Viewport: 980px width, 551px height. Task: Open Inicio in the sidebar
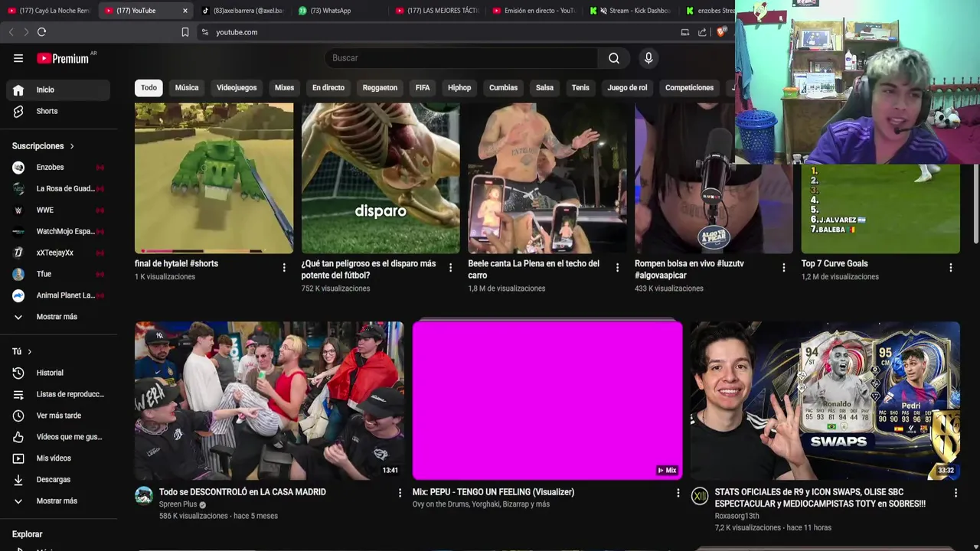(58, 90)
